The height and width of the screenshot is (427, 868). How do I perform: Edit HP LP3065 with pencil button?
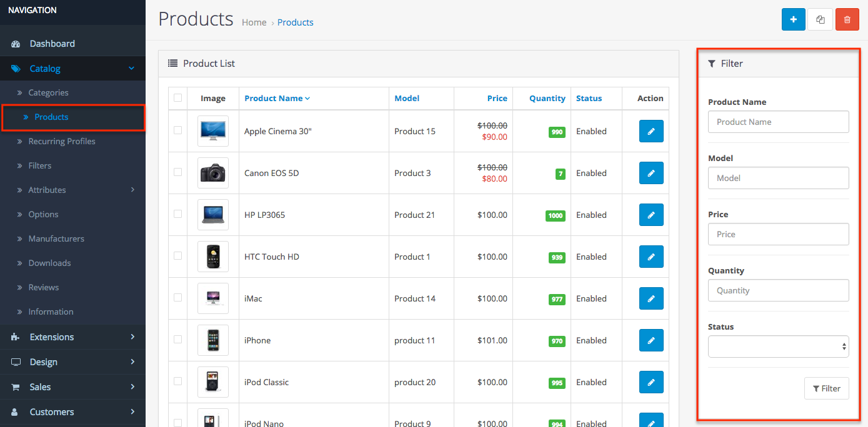(x=651, y=215)
